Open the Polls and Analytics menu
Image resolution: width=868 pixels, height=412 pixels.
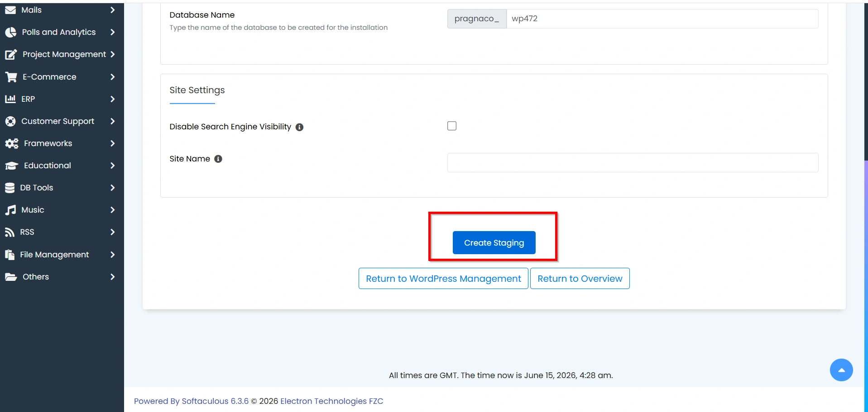(62, 32)
